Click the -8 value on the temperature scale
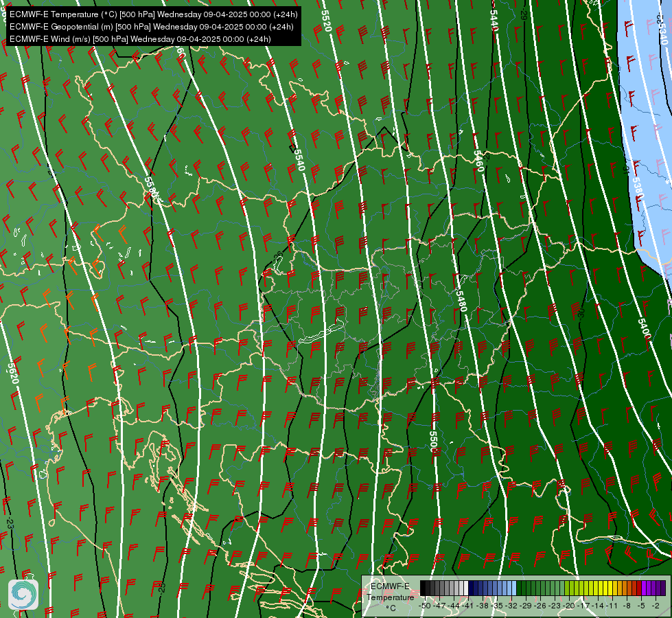The image size is (672, 618). [x=627, y=606]
